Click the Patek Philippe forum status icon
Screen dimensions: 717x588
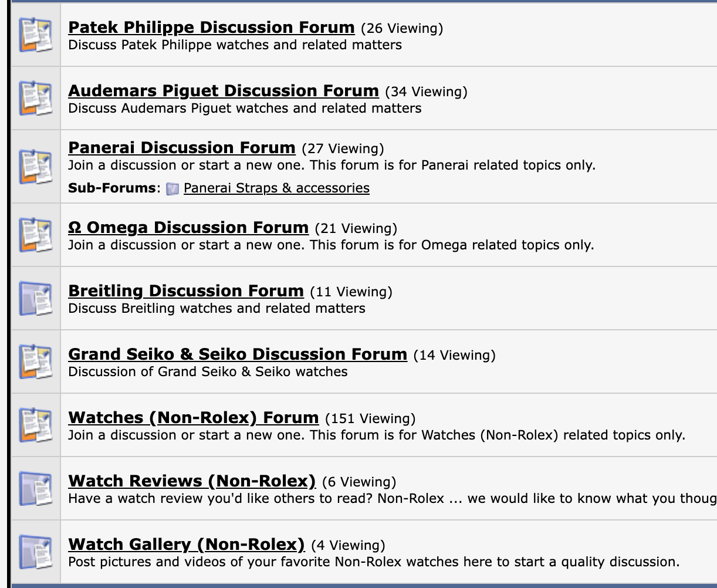35,35
